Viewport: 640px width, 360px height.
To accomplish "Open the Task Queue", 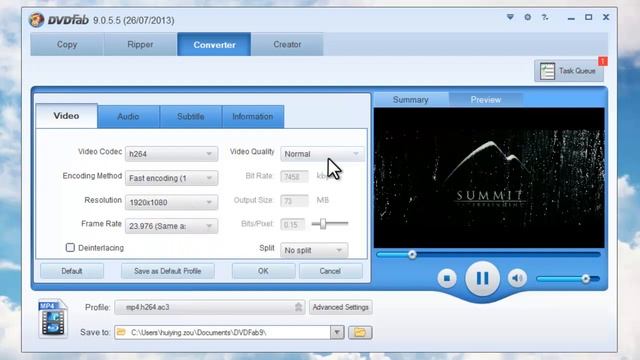I will click(x=569, y=71).
